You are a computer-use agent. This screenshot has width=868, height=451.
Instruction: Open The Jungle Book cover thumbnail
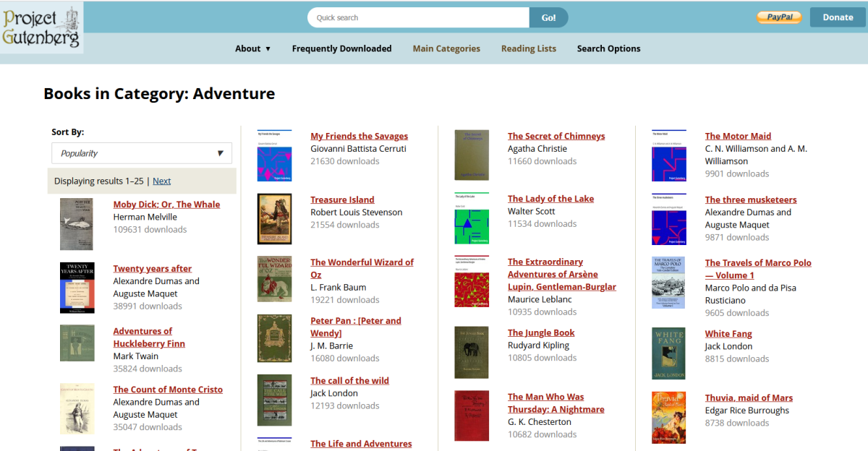(x=472, y=352)
